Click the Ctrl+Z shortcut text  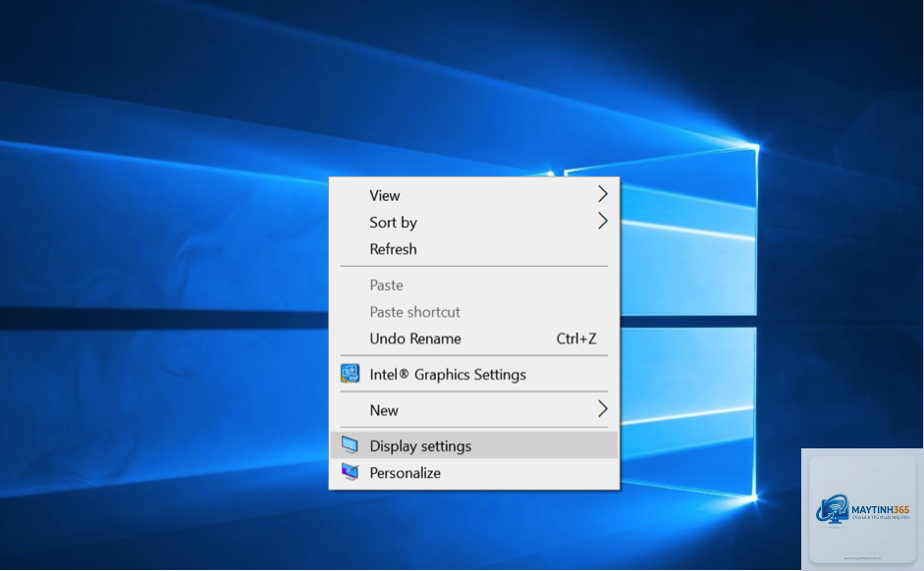576,339
